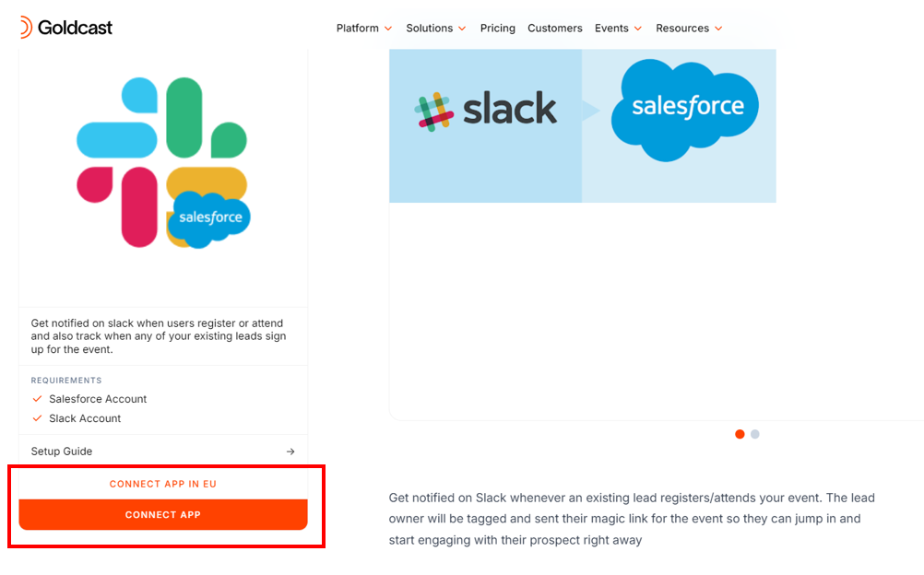This screenshot has width=924, height=575.
Task: Go to the Customers section
Action: coord(554,29)
